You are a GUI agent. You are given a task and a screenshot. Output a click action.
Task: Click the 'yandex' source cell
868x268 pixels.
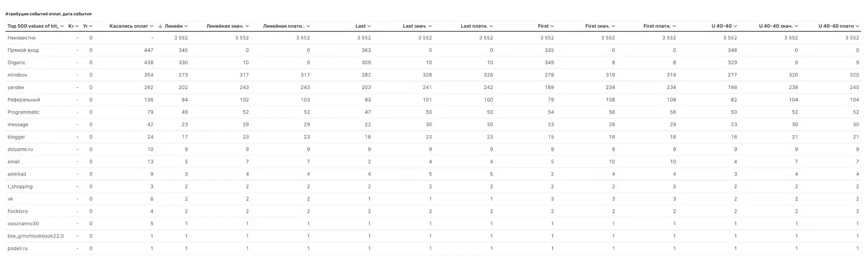[x=16, y=87]
